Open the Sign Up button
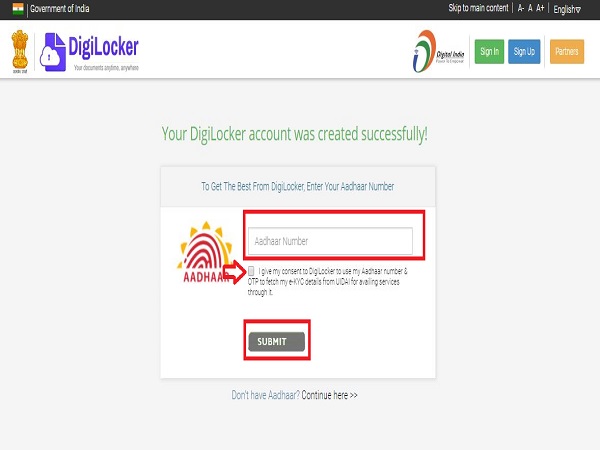 tap(524, 51)
